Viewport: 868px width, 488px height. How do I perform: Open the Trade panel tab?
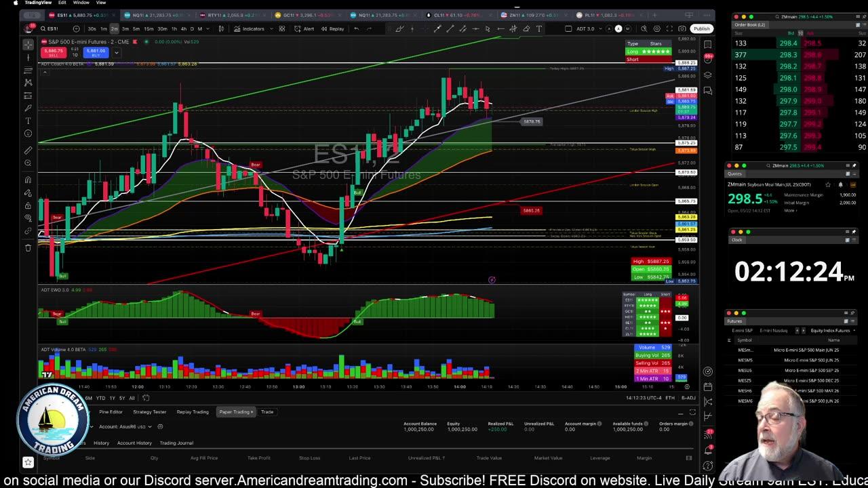click(x=267, y=411)
